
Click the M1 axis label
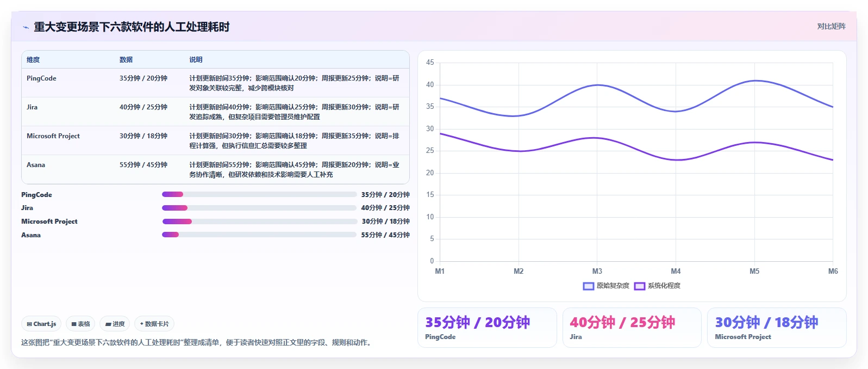[x=440, y=271]
